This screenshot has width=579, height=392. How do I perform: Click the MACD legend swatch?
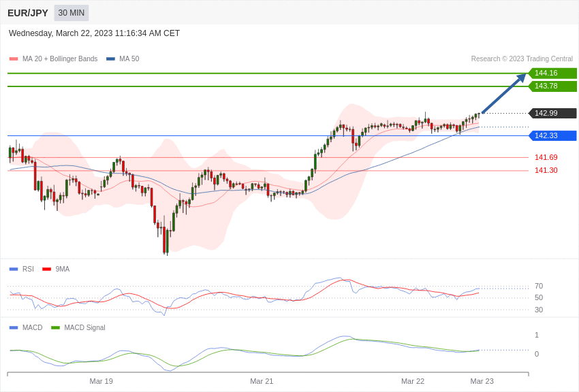[x=14, y=327]
